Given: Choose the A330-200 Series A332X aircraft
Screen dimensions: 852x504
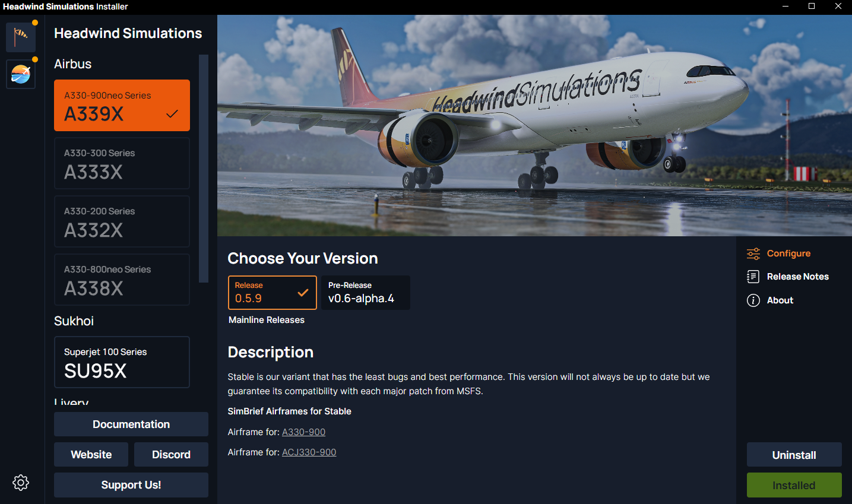Looking at the screenshot, I should (122, 221).
